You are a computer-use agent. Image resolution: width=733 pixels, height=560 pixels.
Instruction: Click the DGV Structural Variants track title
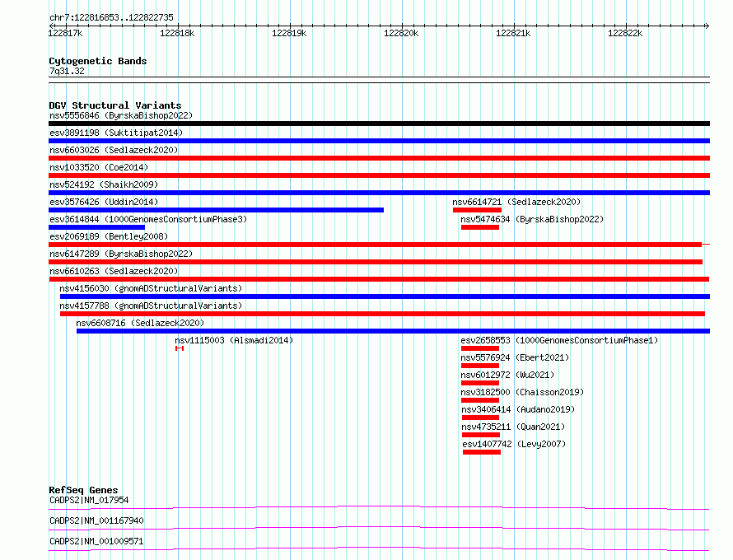coord(115,105)
